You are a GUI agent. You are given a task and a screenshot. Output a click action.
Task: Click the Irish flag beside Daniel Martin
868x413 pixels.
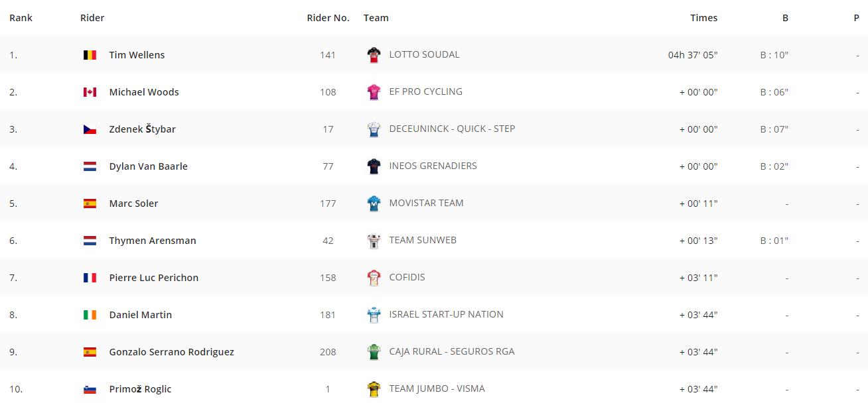pos(90,315)
